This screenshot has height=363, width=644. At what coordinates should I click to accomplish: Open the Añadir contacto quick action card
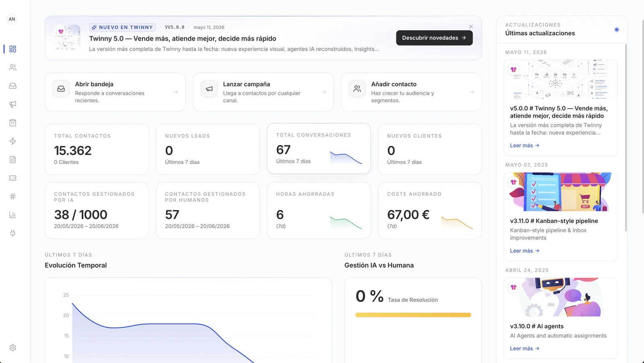point(411,92)
